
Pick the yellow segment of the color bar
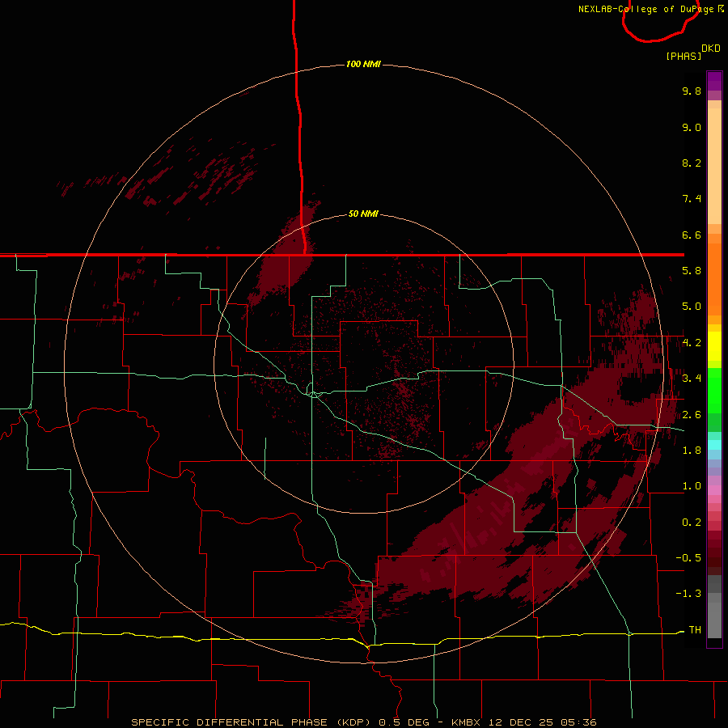(714, 346)
